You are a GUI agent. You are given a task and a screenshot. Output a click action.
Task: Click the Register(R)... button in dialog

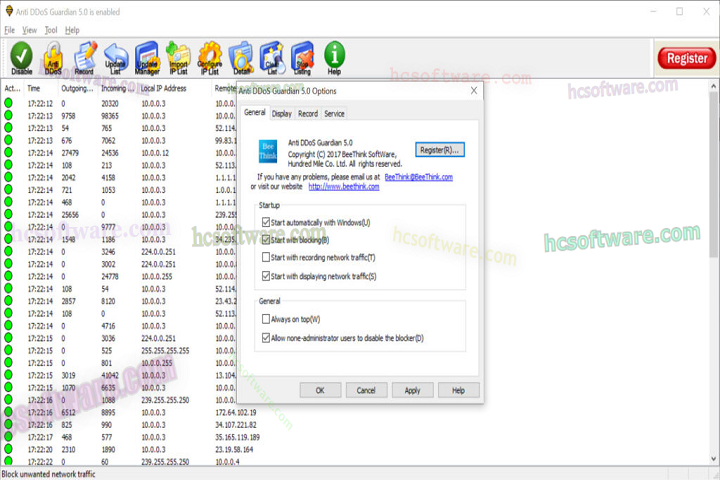[x=439, y=150]
